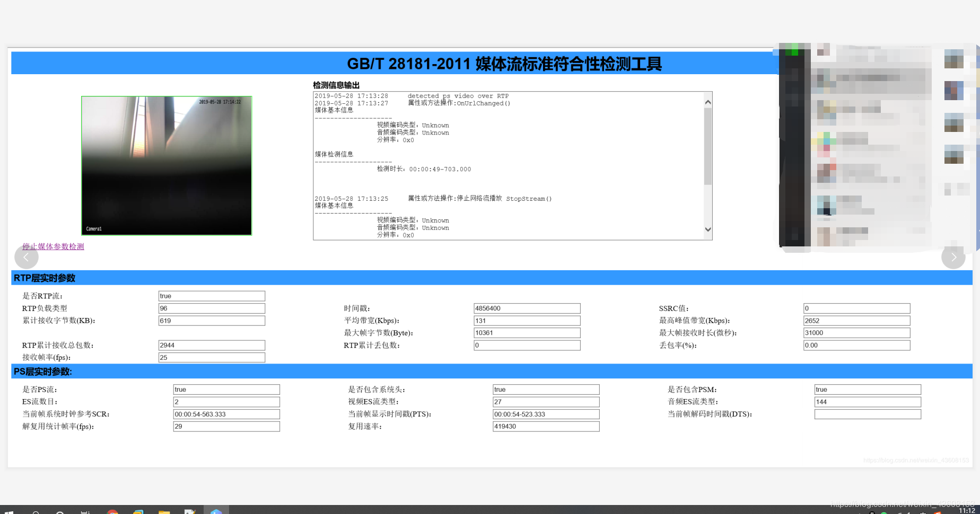Click the 是否PS流 field
This screenshot has width=980, height=514.
coord(226,389)
